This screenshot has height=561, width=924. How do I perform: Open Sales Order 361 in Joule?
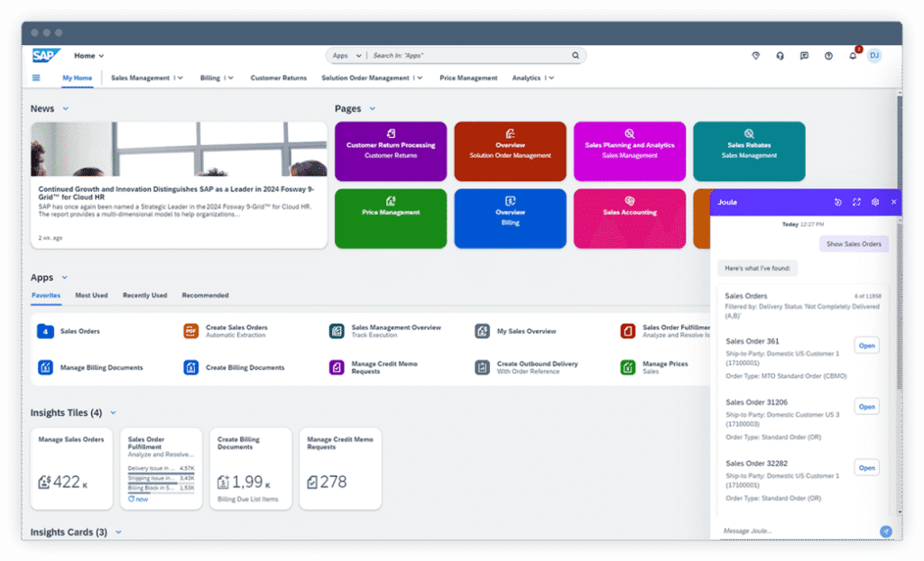[x=866, y=345]
